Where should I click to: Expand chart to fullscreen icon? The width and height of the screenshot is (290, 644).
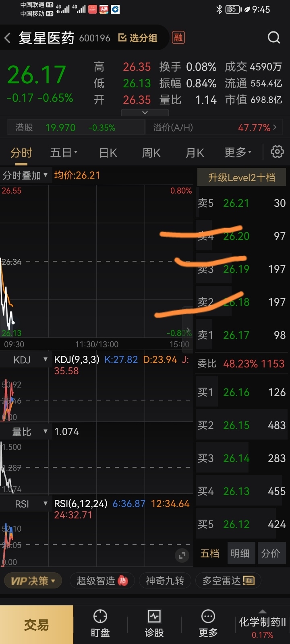click(182, 555)
